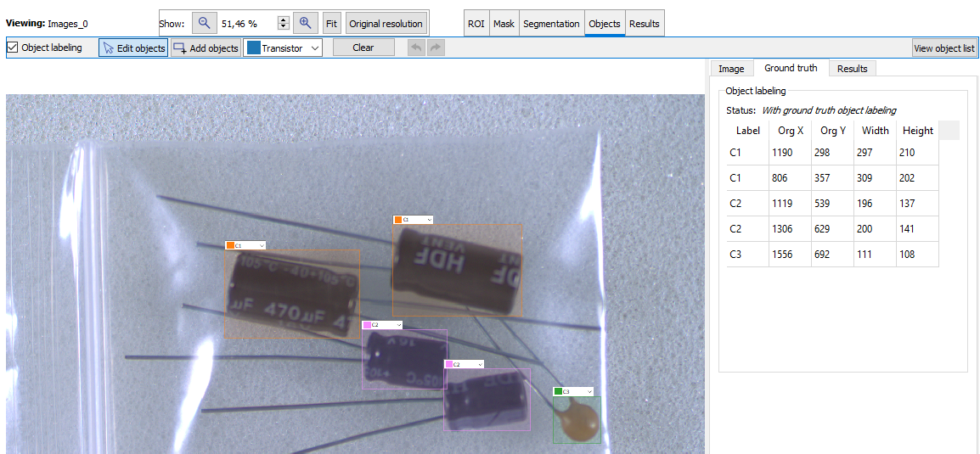
Task: Switch to the Segmentation tab
Action: [551, 24]
